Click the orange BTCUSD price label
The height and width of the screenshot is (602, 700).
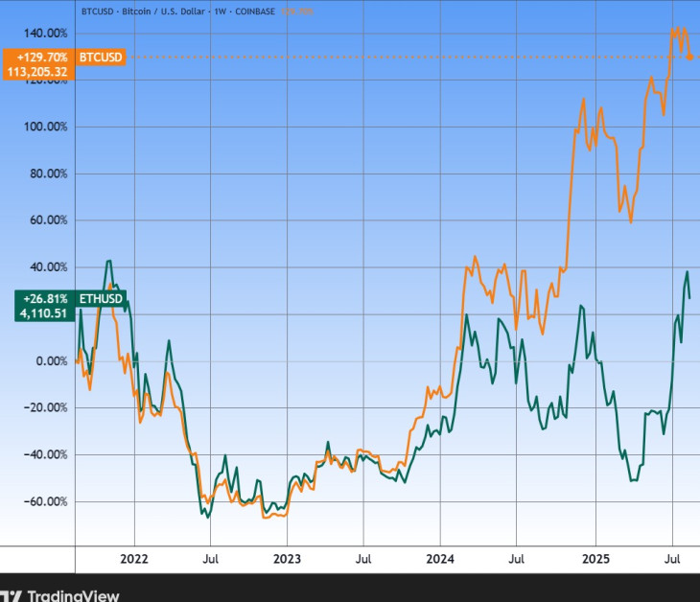pos(101,58)
